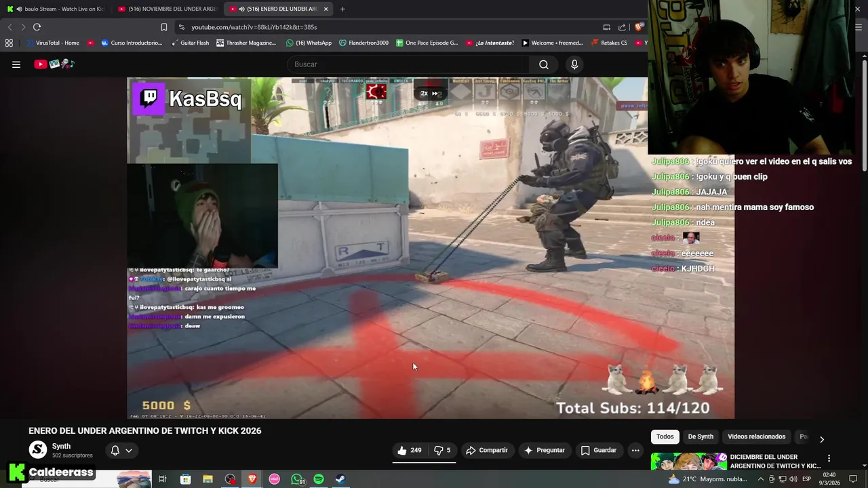The width and height of the screenshot is (868, 488).
Task: Open the VirusTotal - Home bookmark
Action: (x=52, y=43)
